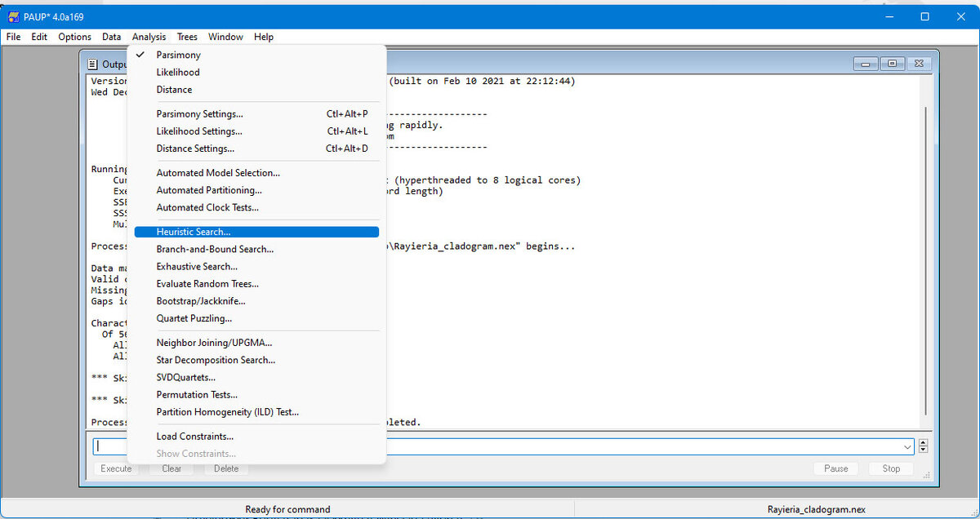
Task: Click command history stepper arrows
Action: point(924,446)
